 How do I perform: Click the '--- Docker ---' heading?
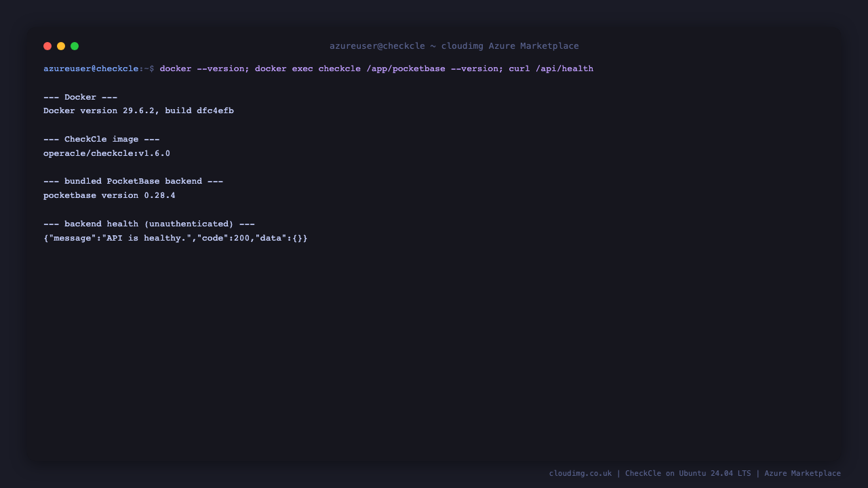click(81, 97)
